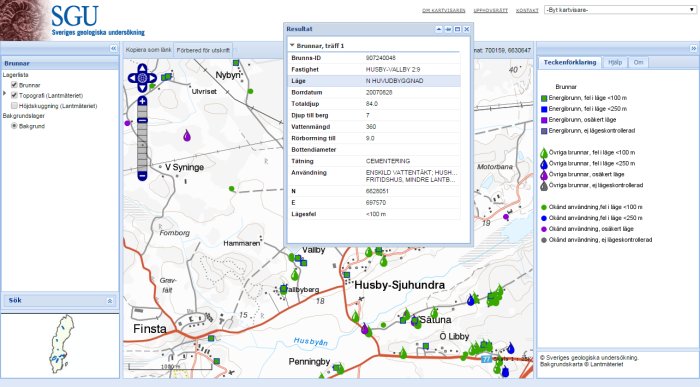Open the Hjälp tab
This screenshot has width=700, height=387.
[x=615, y=62]
